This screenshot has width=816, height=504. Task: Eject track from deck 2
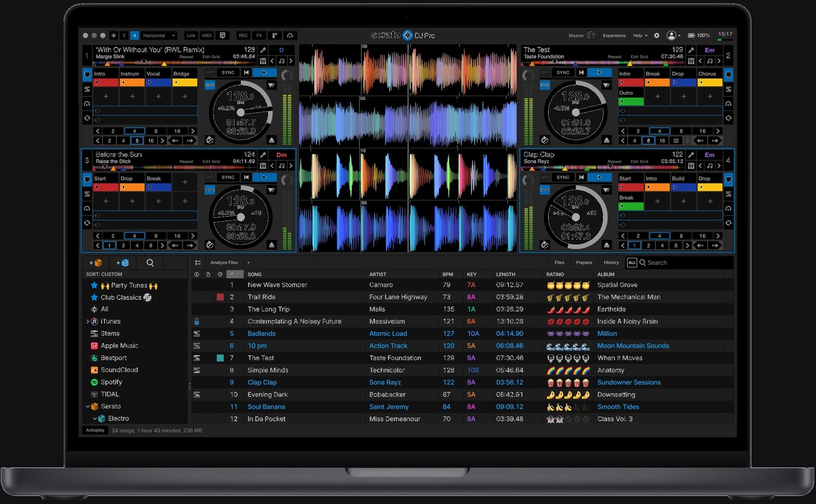click(x=607, y=140)
